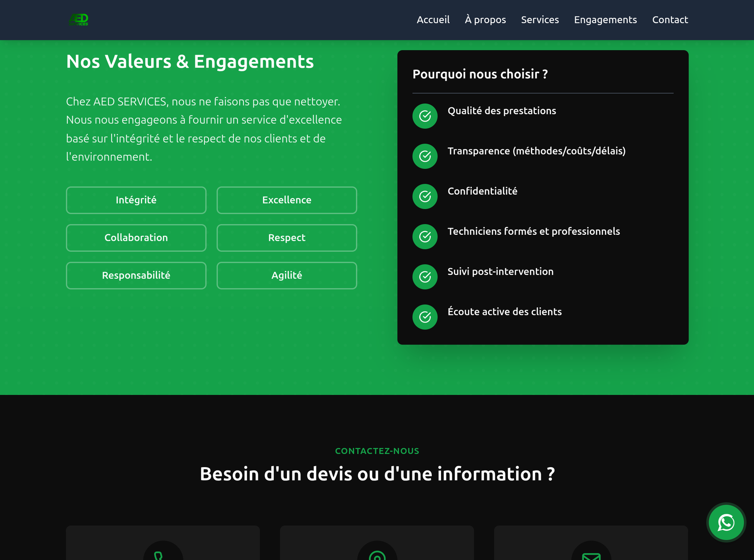The height and width of the screenshot is (560, 754).
Task: Click the Chez AED SERVICES paragraph
Action: click(204, 129)
